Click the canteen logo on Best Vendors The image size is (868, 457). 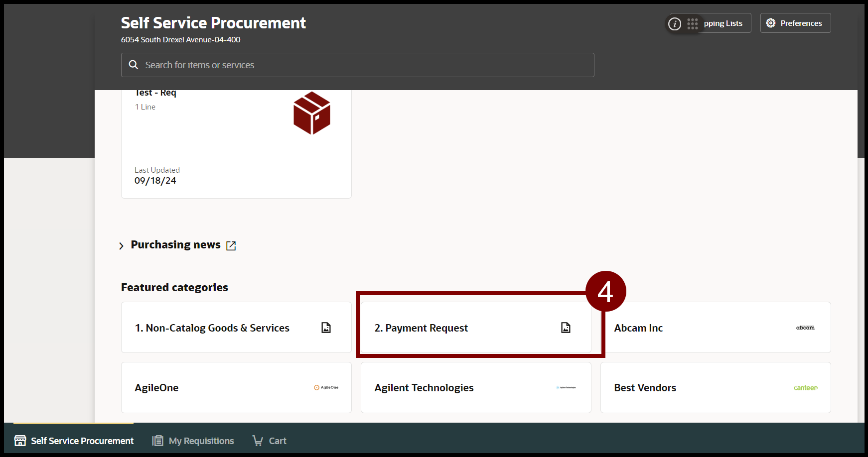coord(805,388)
